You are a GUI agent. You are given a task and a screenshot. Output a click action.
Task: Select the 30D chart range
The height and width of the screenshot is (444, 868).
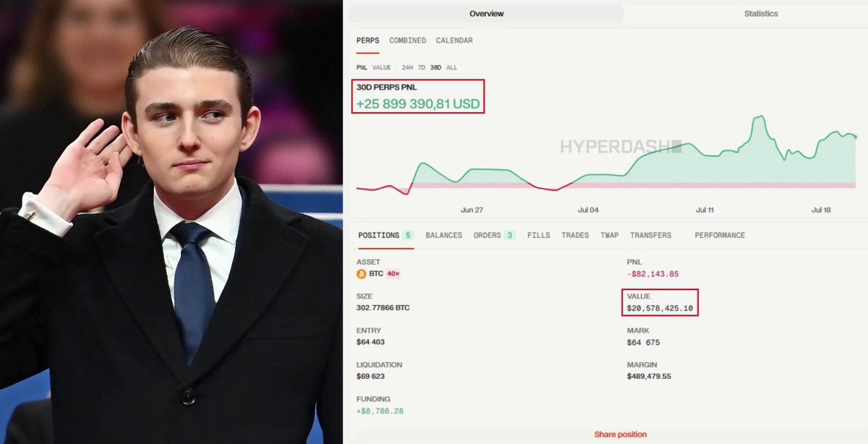[x=435, y=67]
